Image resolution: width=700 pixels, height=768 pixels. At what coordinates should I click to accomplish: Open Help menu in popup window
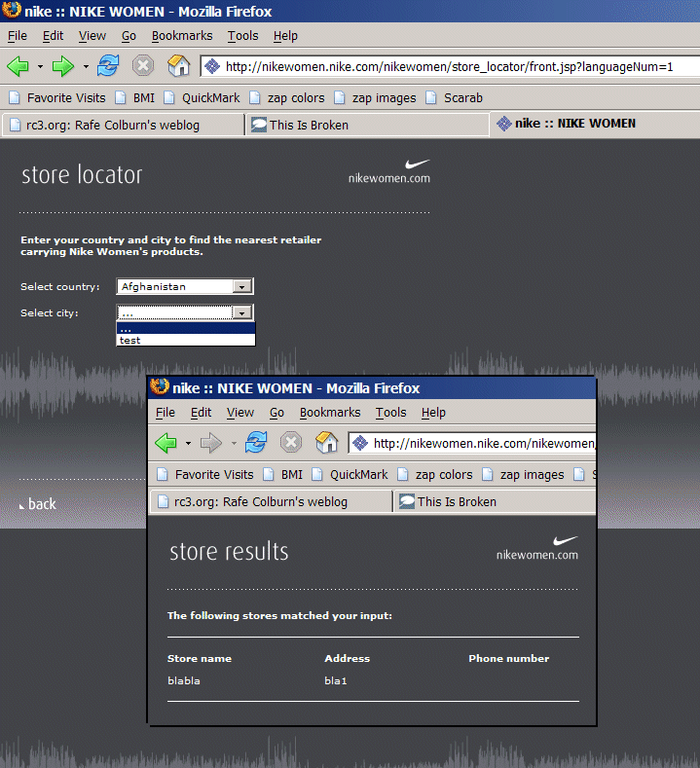[x=433, y=413]
